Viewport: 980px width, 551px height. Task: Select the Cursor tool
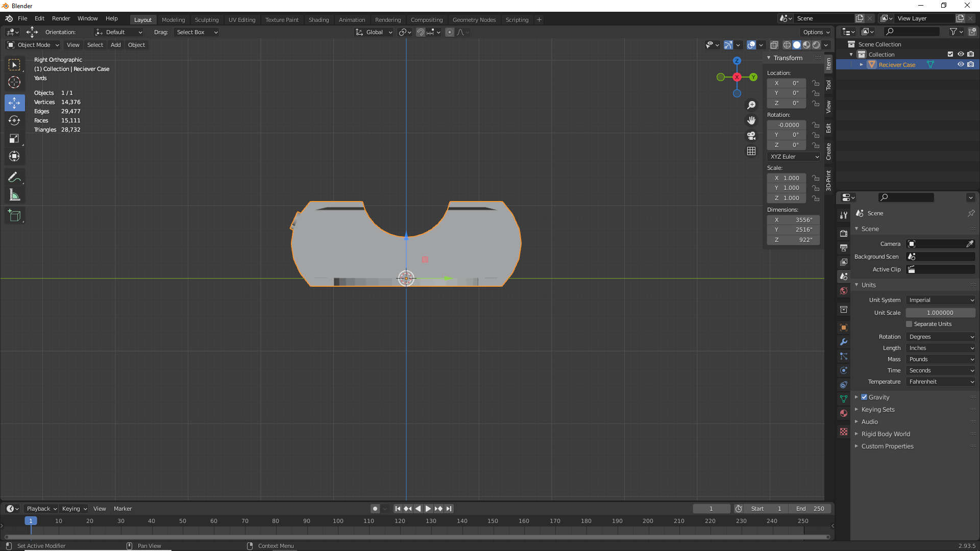click(14, 82)
